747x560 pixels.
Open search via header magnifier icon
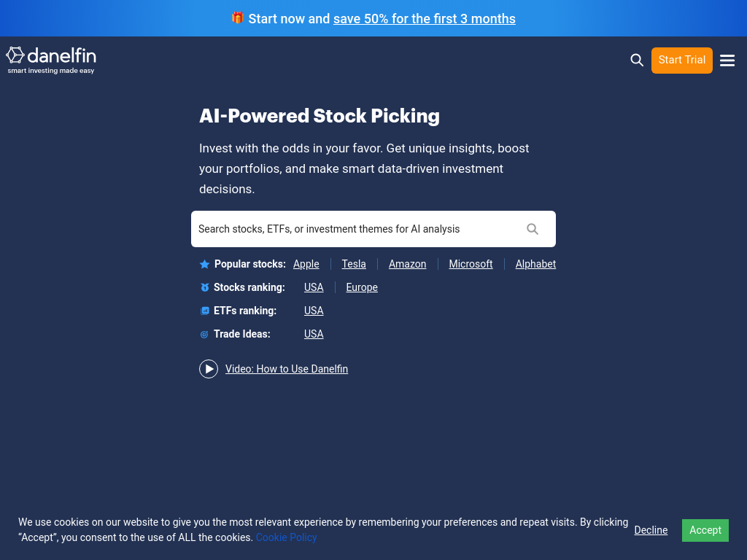pos(637,60)
